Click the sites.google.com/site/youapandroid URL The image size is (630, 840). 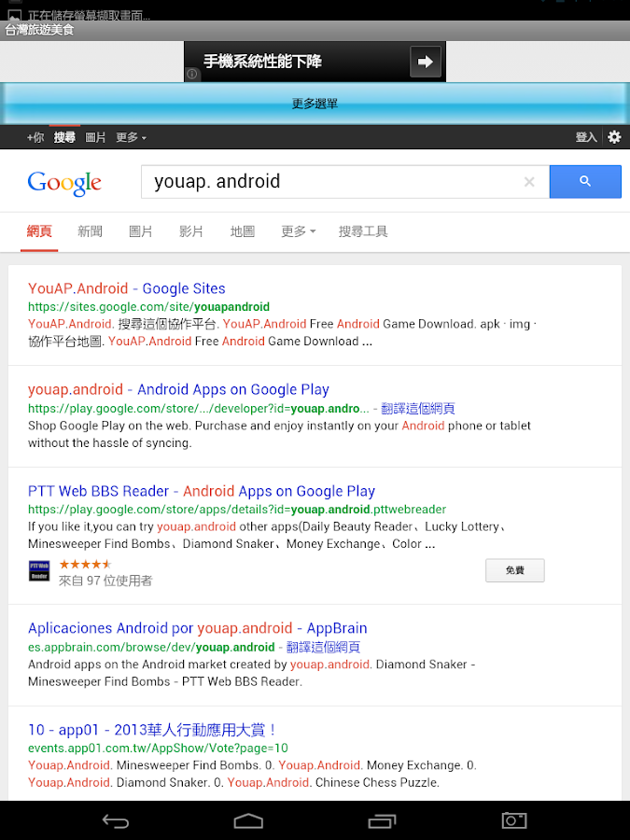click(x=148, y=307)
